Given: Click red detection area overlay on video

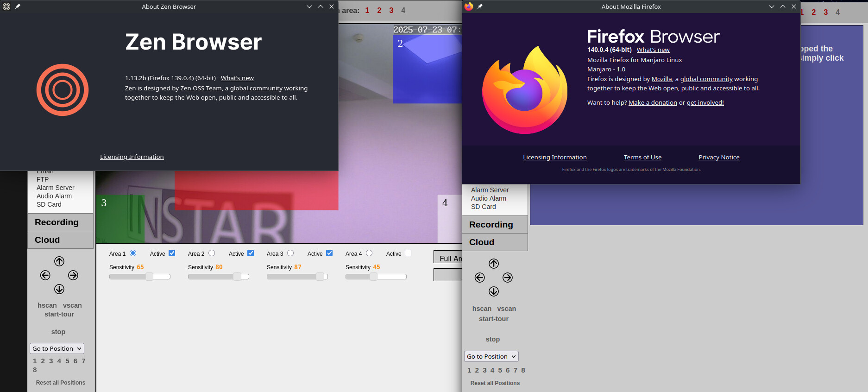Looking at the screenshot, I should tap(256, 190).
